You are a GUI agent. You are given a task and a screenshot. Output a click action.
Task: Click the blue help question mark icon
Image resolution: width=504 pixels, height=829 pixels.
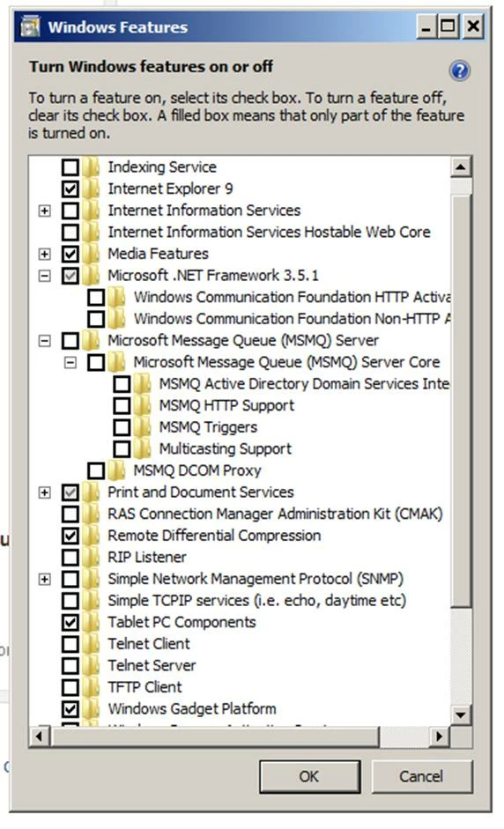point(459,70)
